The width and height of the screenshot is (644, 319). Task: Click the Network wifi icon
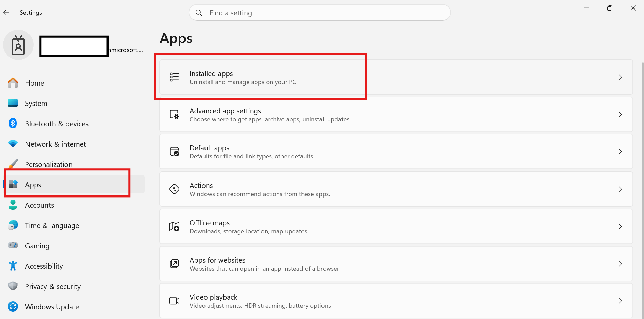pyautogui.click(x=13, y=144)
